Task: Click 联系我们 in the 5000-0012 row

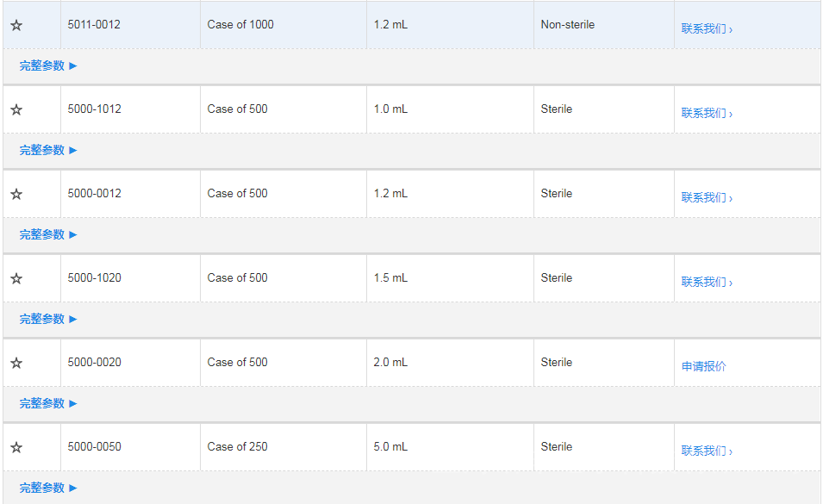Action: (707, 197)
